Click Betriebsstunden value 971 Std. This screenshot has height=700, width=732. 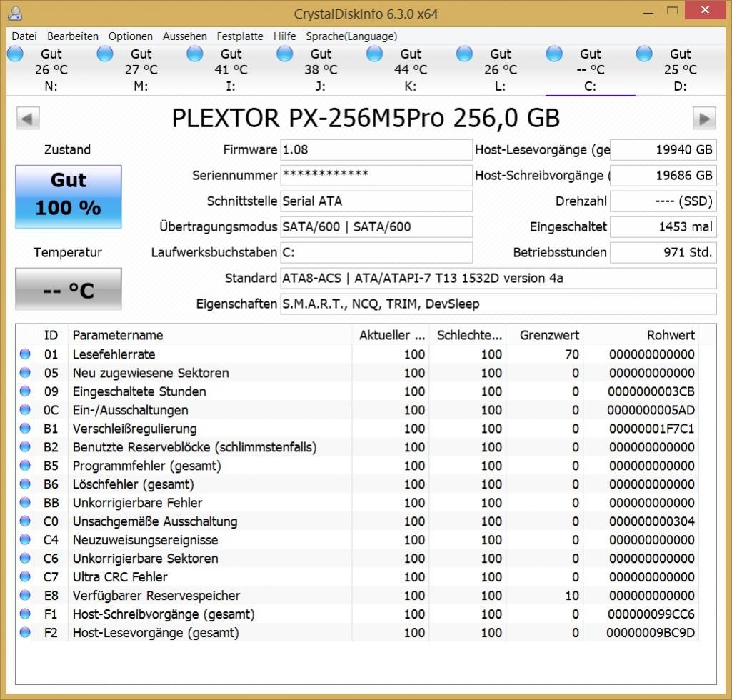[663, 253]
